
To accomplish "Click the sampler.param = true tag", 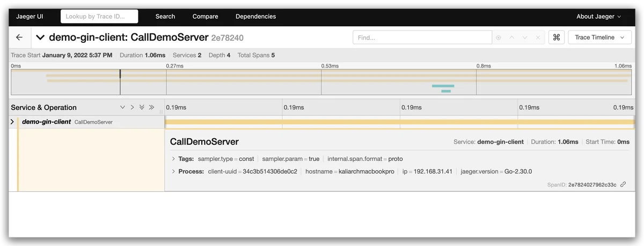I will coord(291,159).
